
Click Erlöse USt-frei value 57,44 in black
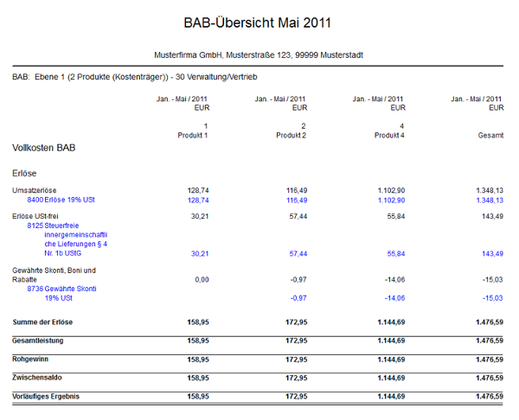pos(298,216)
